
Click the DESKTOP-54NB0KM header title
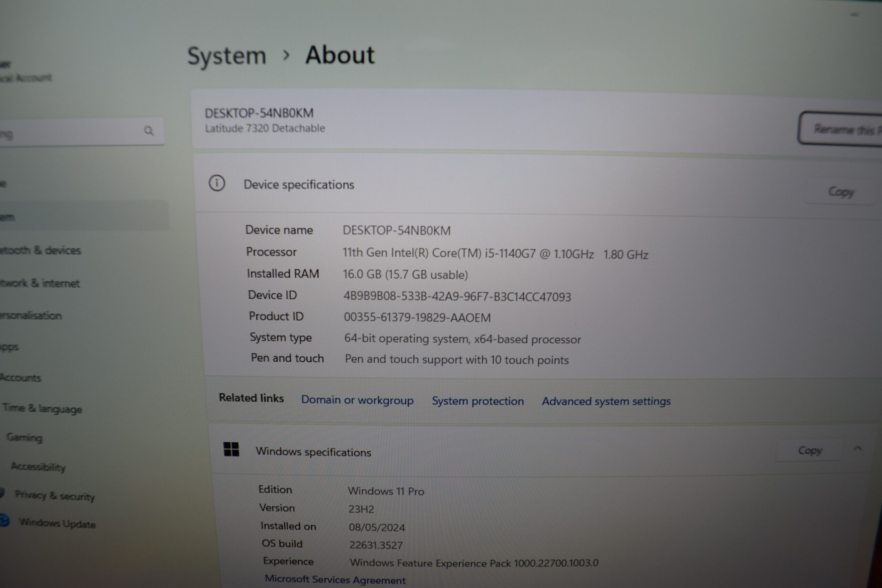coord(259,113)
